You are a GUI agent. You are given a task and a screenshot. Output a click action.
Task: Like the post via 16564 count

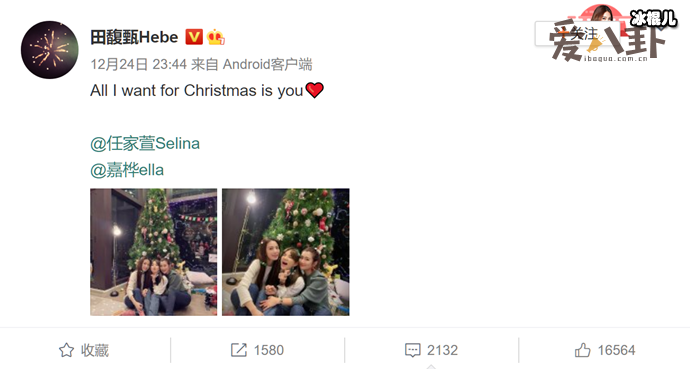(x=616, y=350)
